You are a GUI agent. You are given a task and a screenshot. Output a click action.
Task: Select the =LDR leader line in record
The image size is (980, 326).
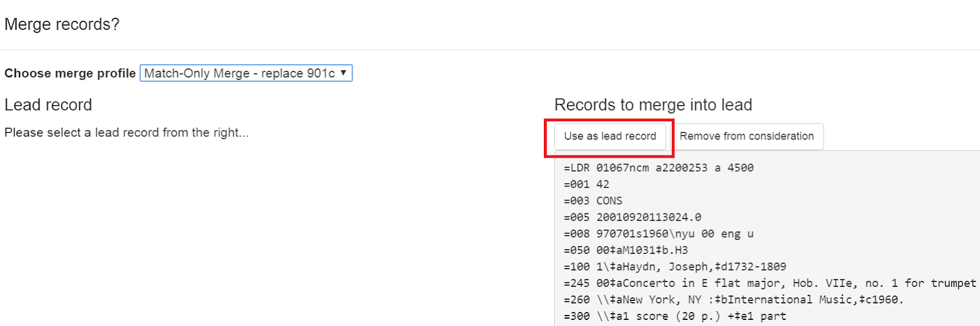coord(658,168)
